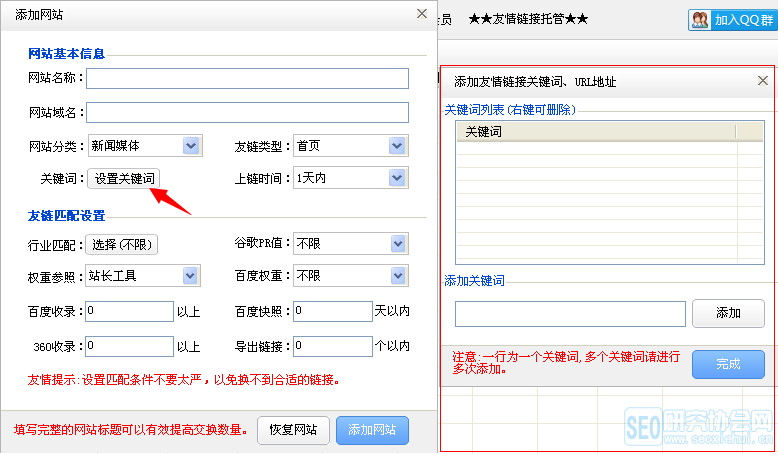Click the 添加关键词 text input
Viewport: 778px width, 454px height.
pyautogui.click(x=570, y=314)
